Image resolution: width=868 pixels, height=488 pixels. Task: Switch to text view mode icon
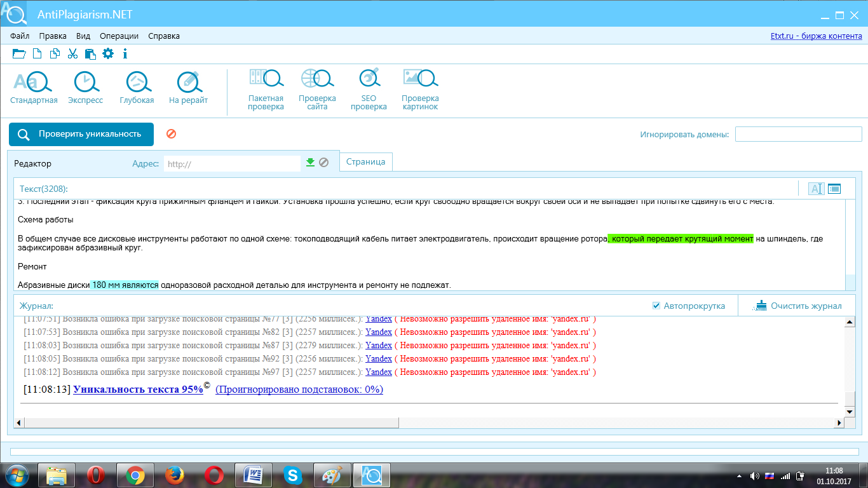pos(816,189)
